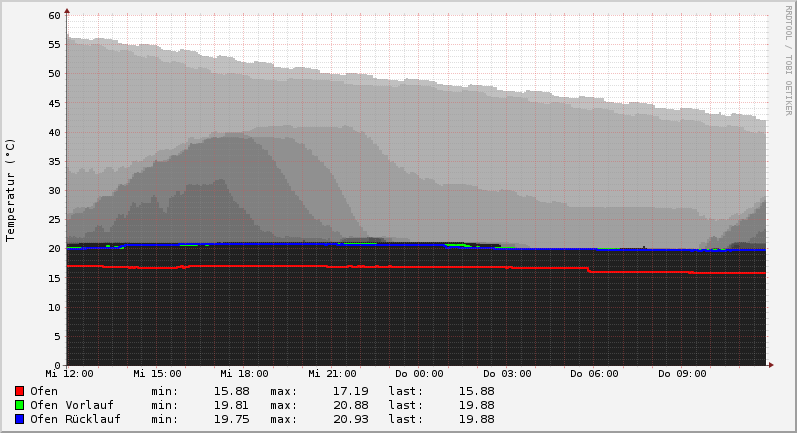
Task: Select the 'Mi 18:00' time axis label
Action: tap(244, 374)
